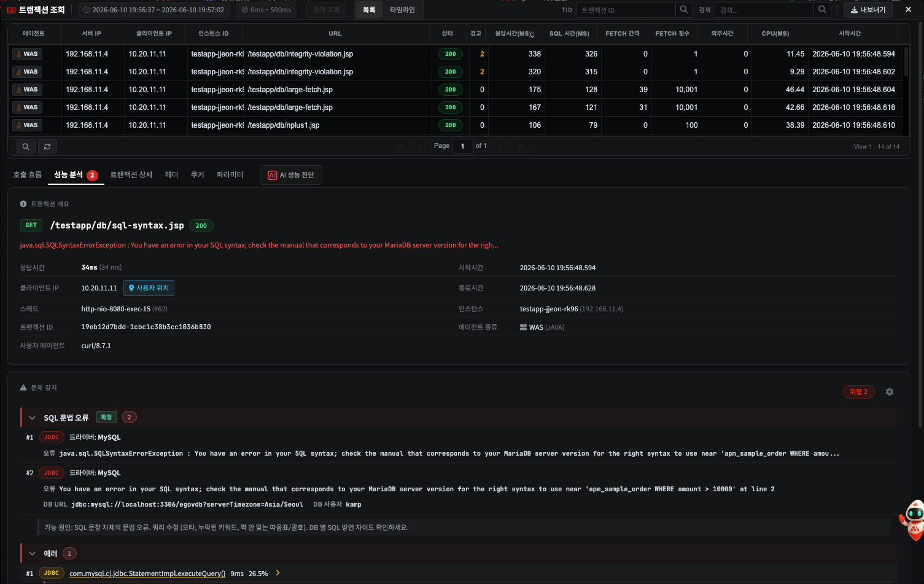Go to the next results page
This screenshot has width=924, height=584.
500,146
